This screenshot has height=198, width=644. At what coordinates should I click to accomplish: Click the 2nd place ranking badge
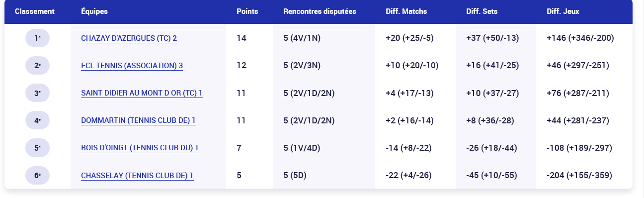[x=37, y=65]
